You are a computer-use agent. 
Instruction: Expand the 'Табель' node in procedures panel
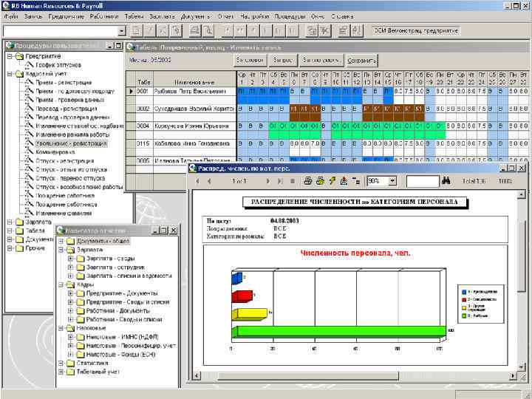(10, 231)
